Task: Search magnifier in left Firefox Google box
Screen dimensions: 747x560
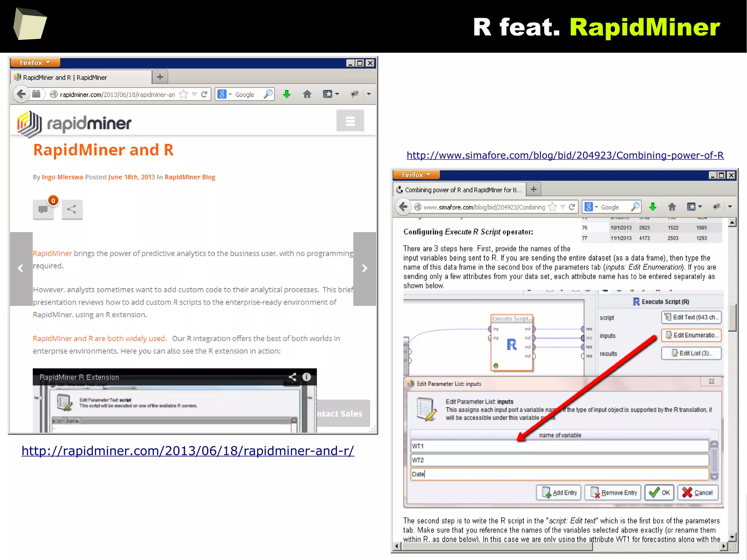Action: 268,94
